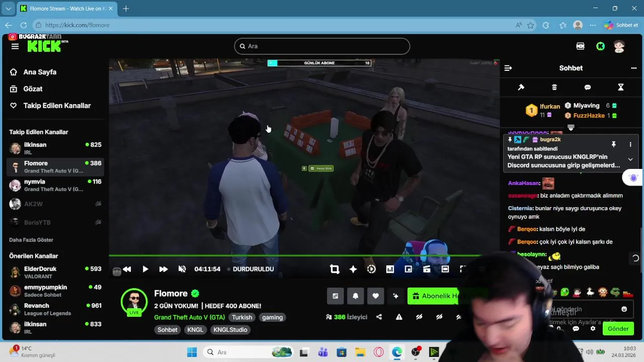Click the speech-bubble icon in chat toolbar
The height and width of the screenshot is (362, 644).
point(588,87)
